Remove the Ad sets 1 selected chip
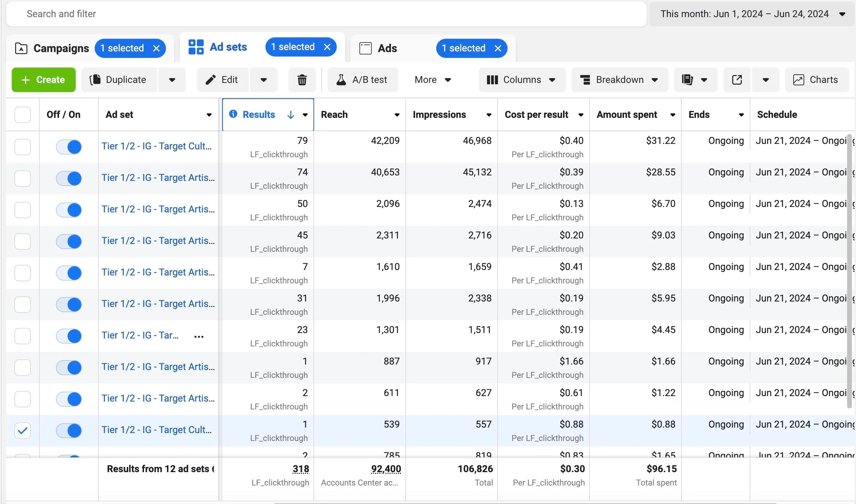Screen dimensions: 856x504 click(x=327, y=47)
